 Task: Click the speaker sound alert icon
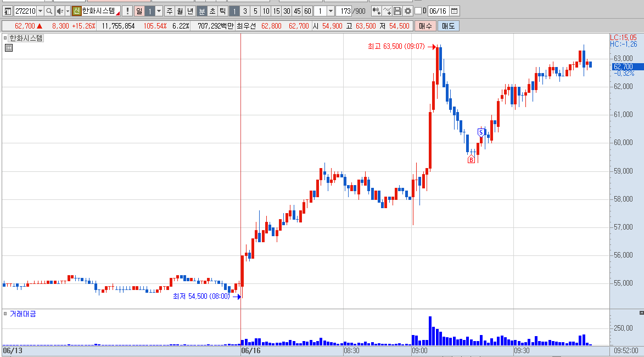point(60,11)
